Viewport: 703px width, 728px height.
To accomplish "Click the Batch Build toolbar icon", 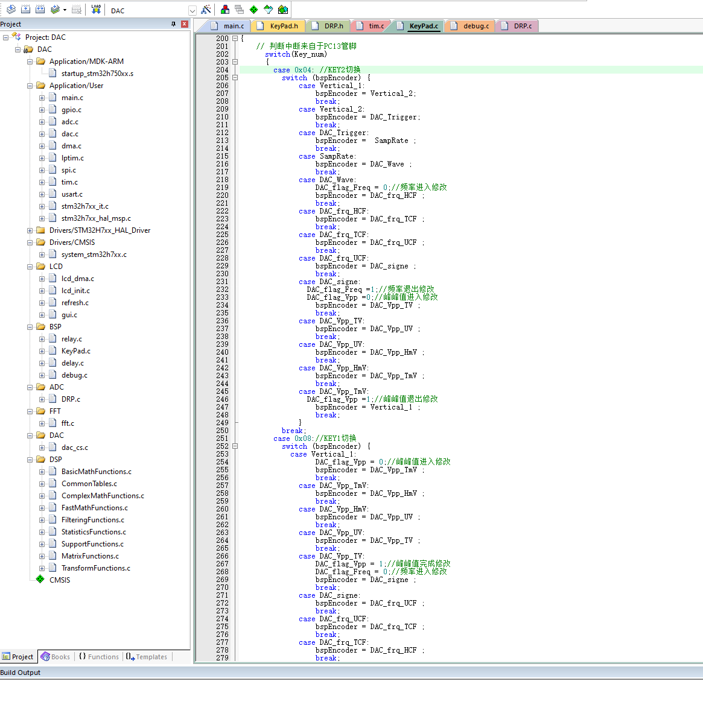I will (55, 10).
